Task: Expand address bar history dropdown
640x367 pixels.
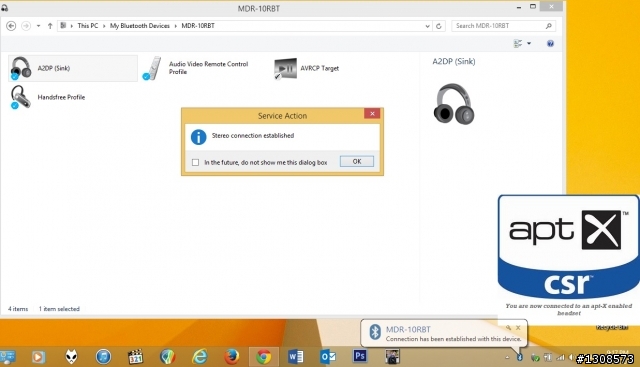Action: (427, 26)
